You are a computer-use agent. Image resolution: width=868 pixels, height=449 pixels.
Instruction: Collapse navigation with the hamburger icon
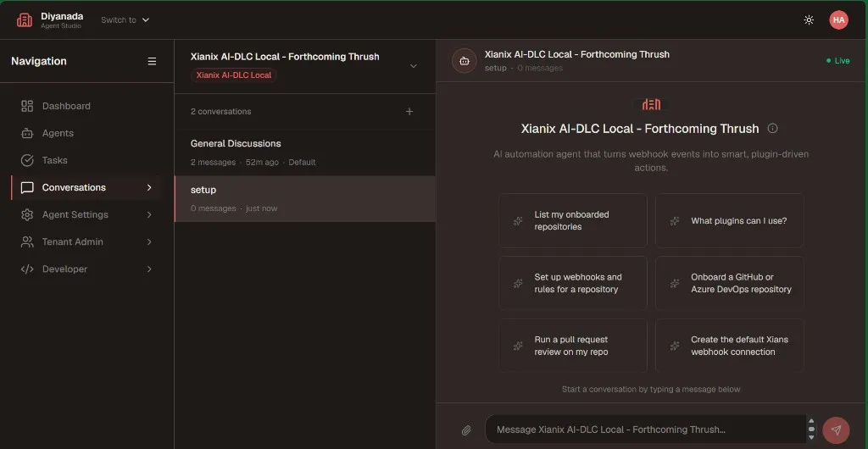[x=152, y=61]
